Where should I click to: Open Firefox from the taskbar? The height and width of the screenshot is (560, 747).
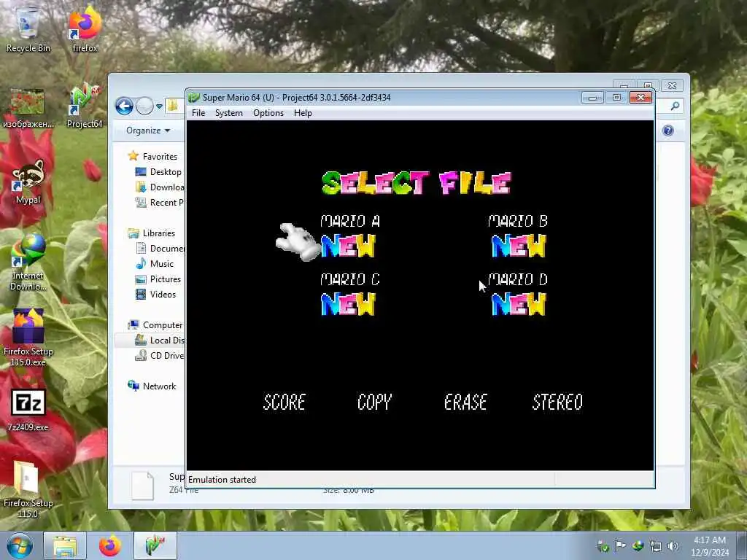click(110, 545)
